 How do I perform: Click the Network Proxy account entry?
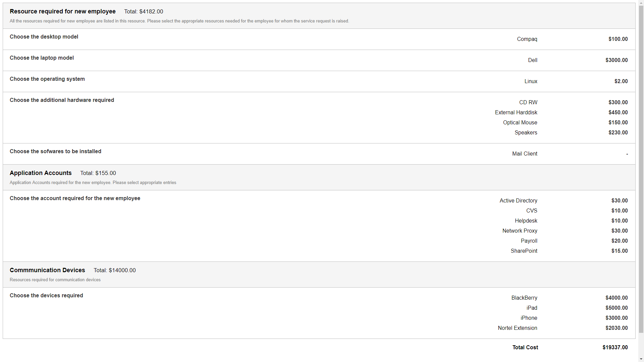point(520,231)
